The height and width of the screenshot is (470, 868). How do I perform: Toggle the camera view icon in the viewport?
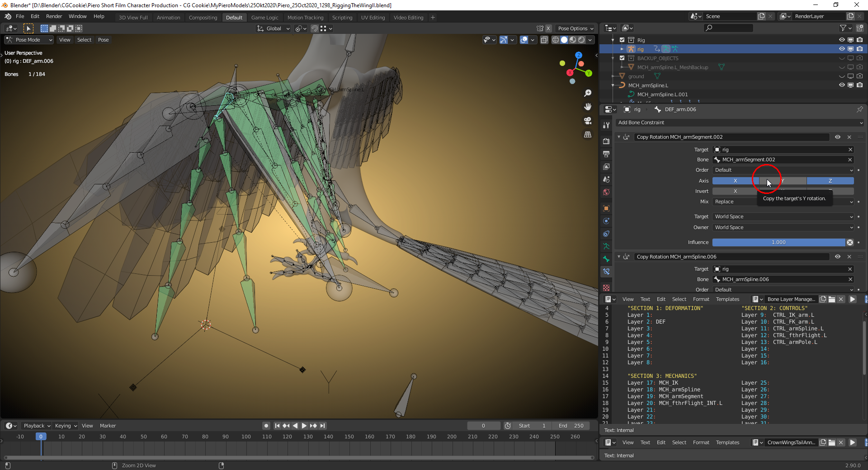point(588,121)
